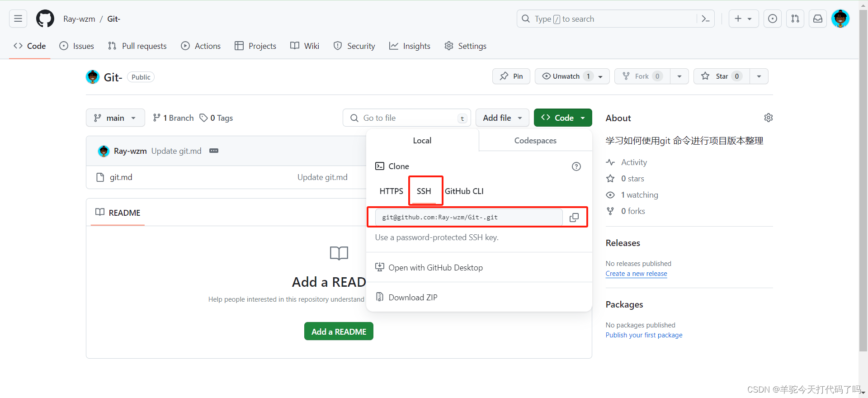
Task: Select the SSH clone option
Action: [424, 191]
